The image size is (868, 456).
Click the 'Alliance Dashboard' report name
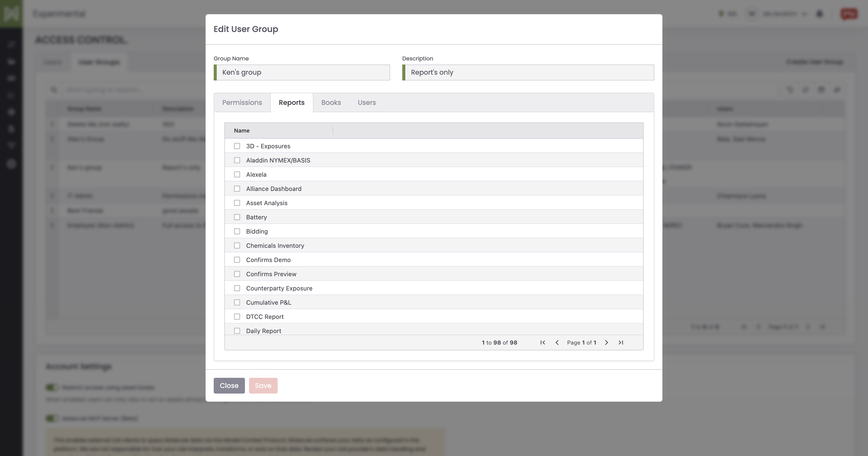tap(274, 189)
